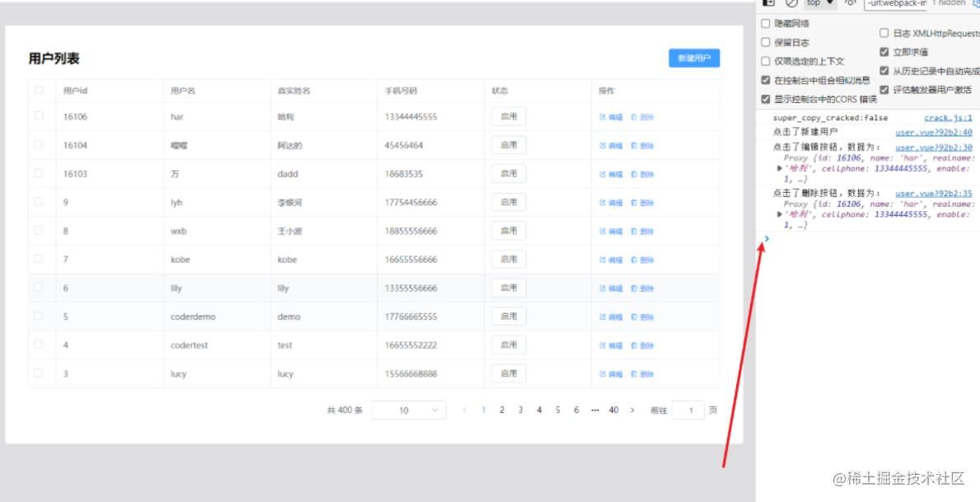The width and height of the screenshot is (980, 502).
Task: Check the 隐藏网络 checkbox
Action: [766, 24]
